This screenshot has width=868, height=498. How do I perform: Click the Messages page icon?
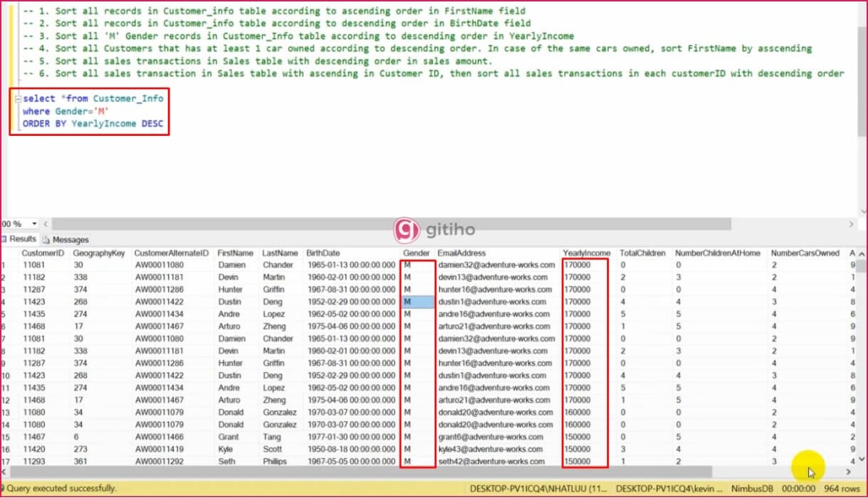click(x=47, y=239)
